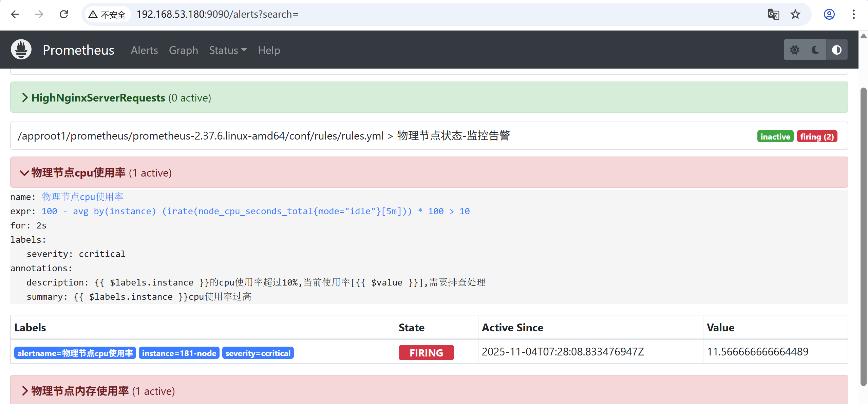Toggle the inactive alerts filter badge
Viewport: 868px width, 404px height.
[775, 136]
